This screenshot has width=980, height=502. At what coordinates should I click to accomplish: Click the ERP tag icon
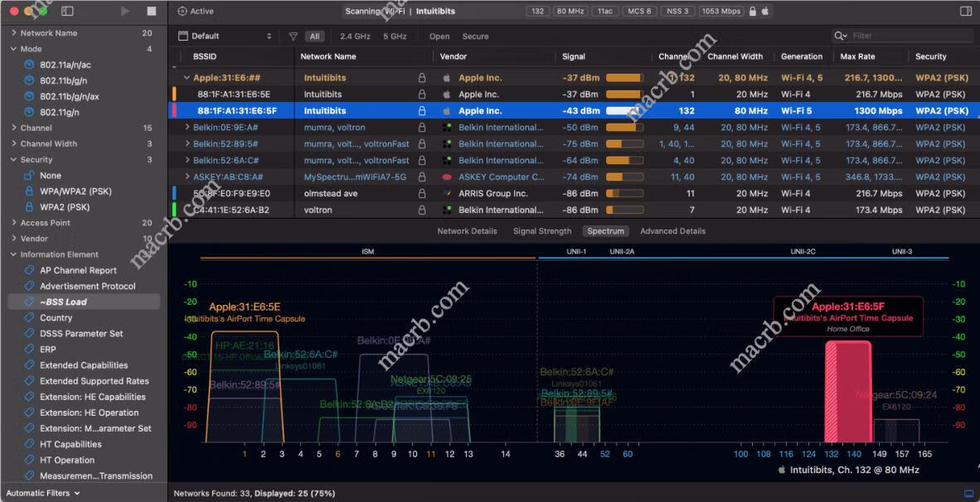29,350
